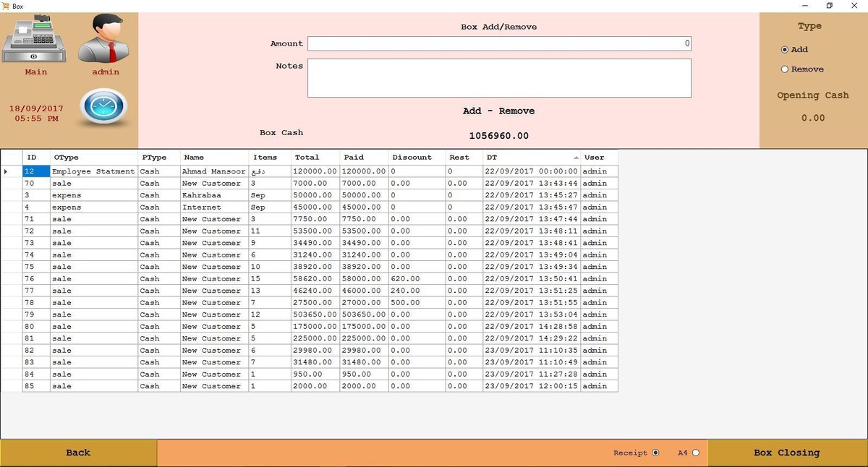Click the blue clock icon
The height and width of the screenshot is (467, 868).
[105, 107]
